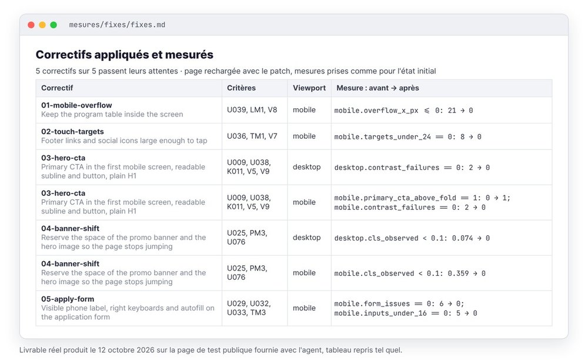
Task: Click "mobile" viewport in the 02-touch-targets row
Action: (x=304, y=136)
